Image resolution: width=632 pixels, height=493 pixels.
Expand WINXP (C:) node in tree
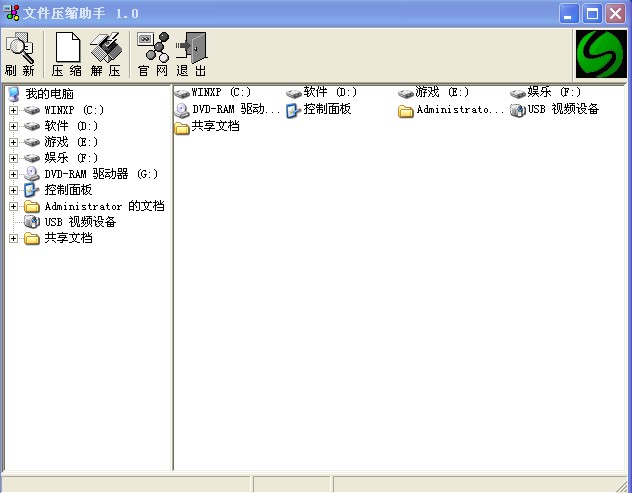[13, 110]
